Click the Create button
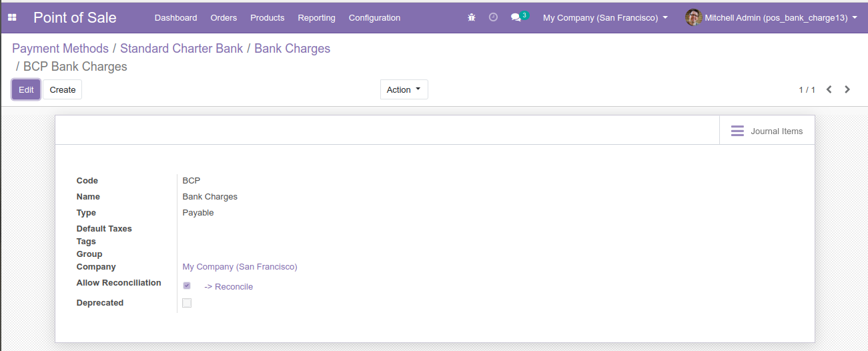 [x=63, y=89]
